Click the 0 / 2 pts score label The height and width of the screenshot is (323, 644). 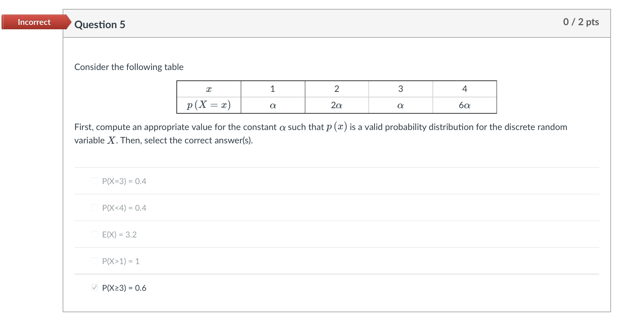click(581, 22)
